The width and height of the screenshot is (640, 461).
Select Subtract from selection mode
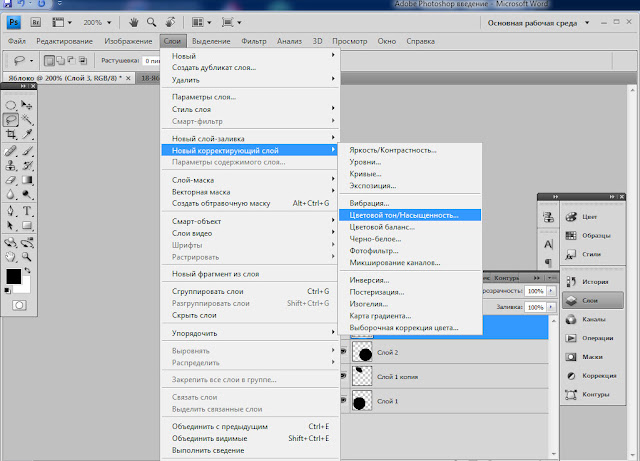click(71, 61)
